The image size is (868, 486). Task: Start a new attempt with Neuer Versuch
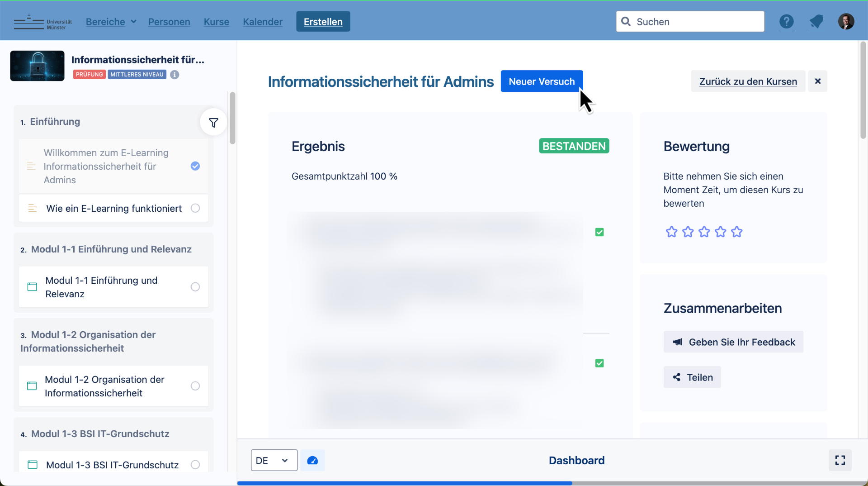tap(542, 81)
